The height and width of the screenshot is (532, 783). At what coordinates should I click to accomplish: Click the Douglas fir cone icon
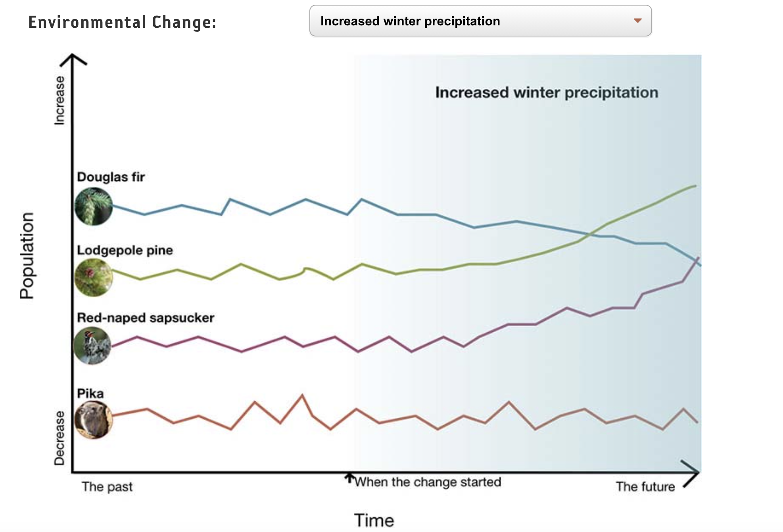click(x=94, y=206)
